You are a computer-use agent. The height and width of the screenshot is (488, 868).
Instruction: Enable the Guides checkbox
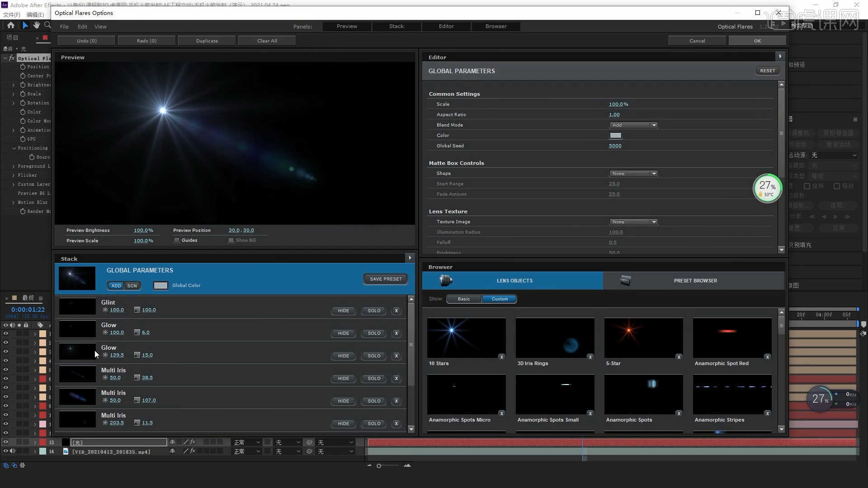coord(177,240)
